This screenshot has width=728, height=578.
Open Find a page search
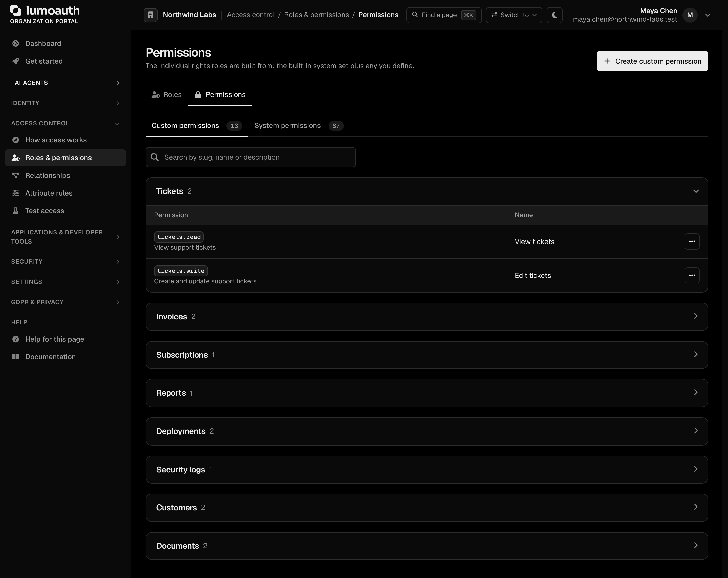pos(444,15)
